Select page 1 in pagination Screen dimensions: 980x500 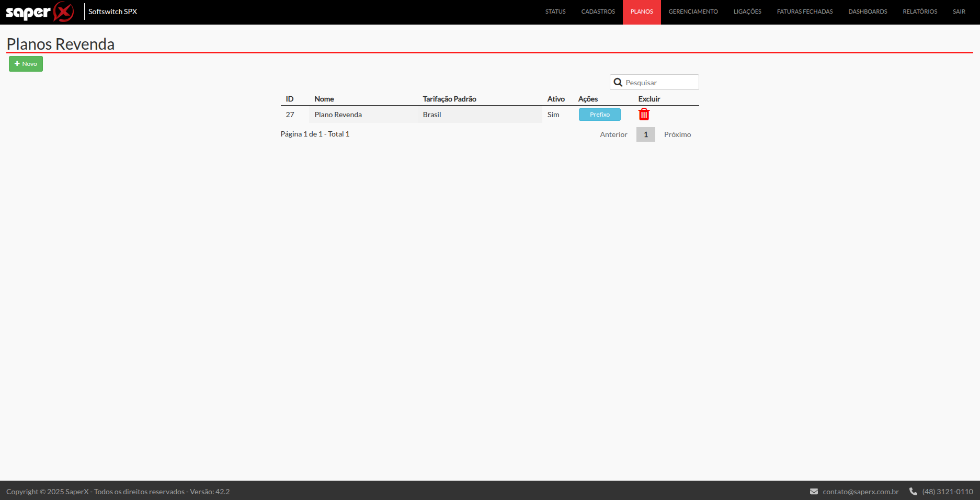pyautogui.click(x=646, y=134)
